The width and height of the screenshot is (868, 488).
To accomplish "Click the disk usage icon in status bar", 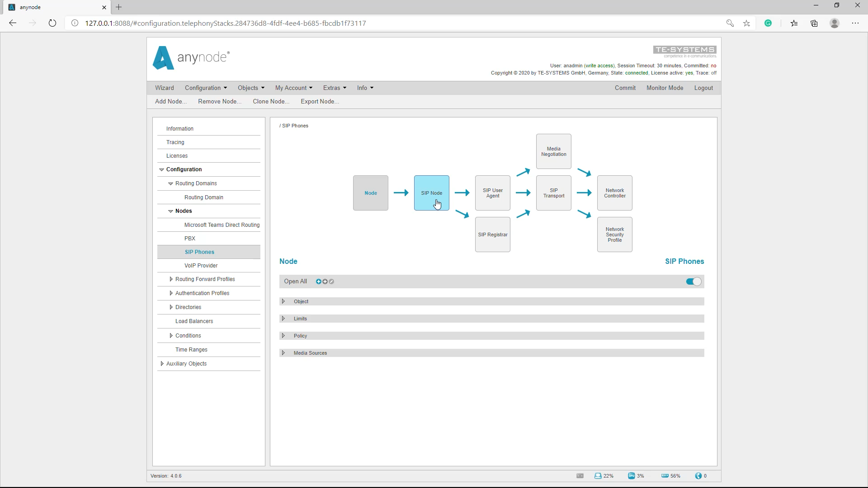I will [x=598, y=476].
